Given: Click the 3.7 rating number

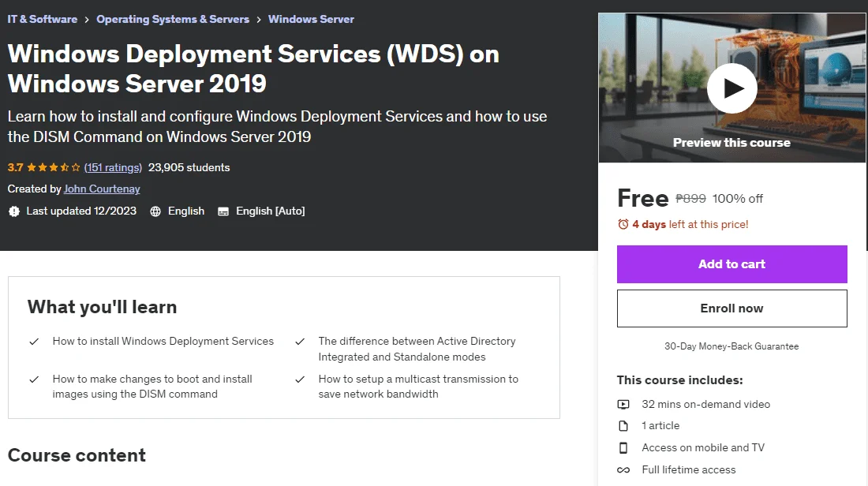Looking at the screenshot, I should coord(16,167).
